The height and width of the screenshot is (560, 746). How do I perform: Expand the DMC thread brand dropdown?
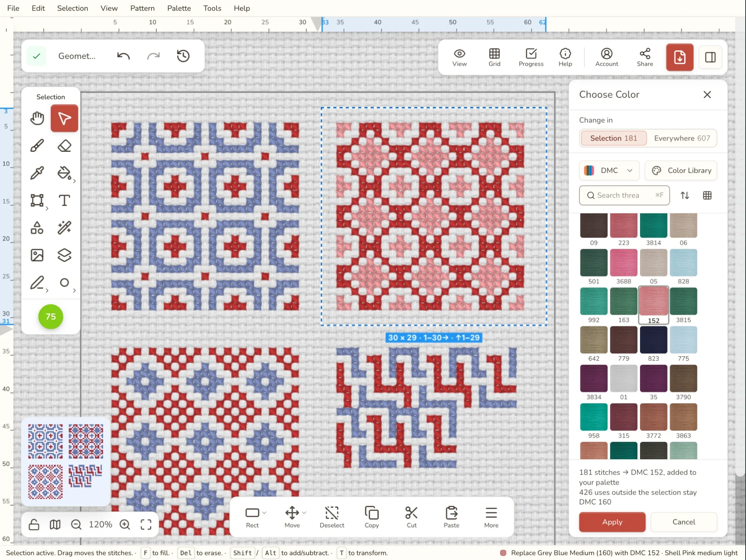[609, 170]
